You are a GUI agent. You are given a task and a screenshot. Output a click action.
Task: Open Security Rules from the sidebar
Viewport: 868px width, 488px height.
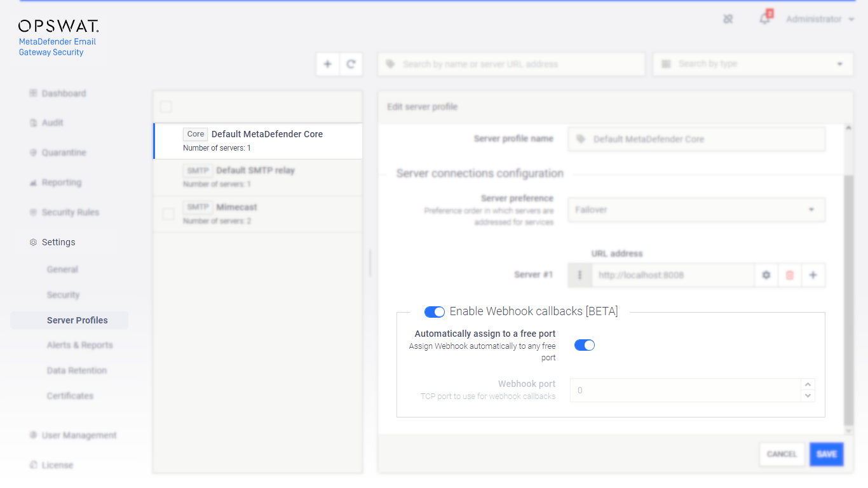(x=70, y=212)
